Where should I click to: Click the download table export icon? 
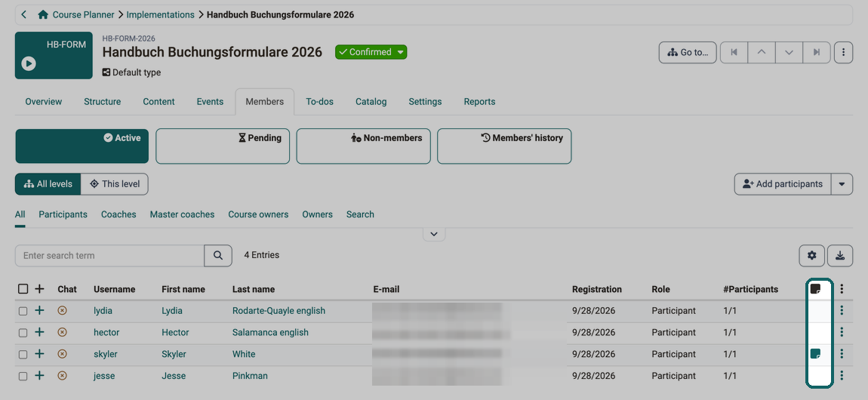(x=840, y=256)
